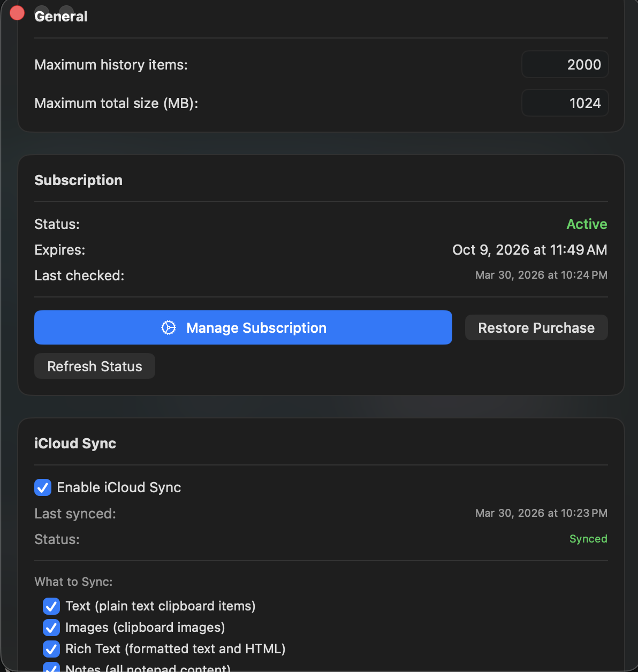
Task: Disable the Enable iCloud Sync checkbox
Action: (42, 487)
